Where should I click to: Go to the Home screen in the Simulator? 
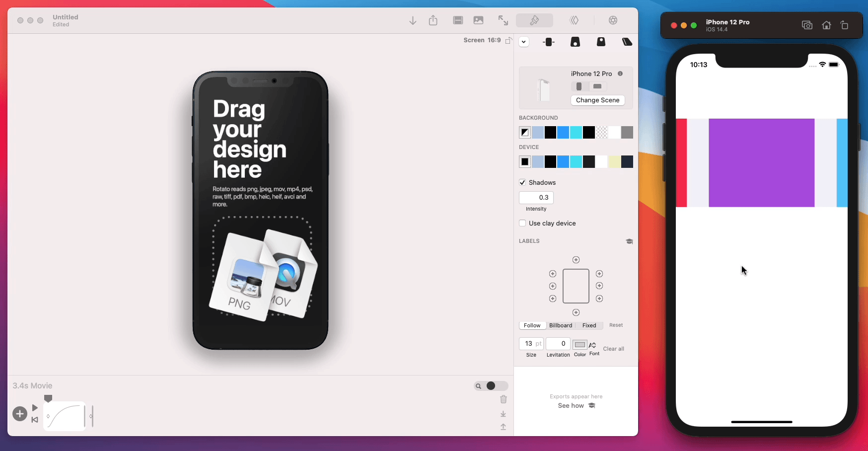click(x=826, y=25)
